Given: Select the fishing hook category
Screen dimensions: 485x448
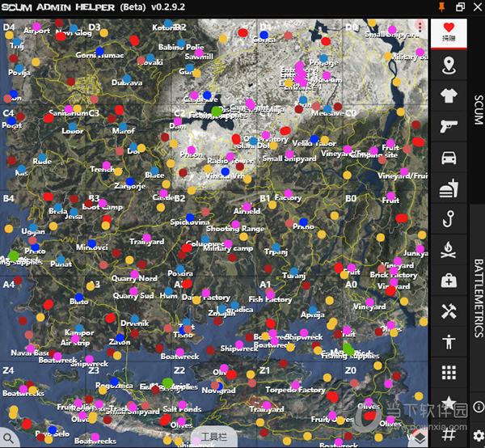Looking at the screenshot, I should coord(449,218).
